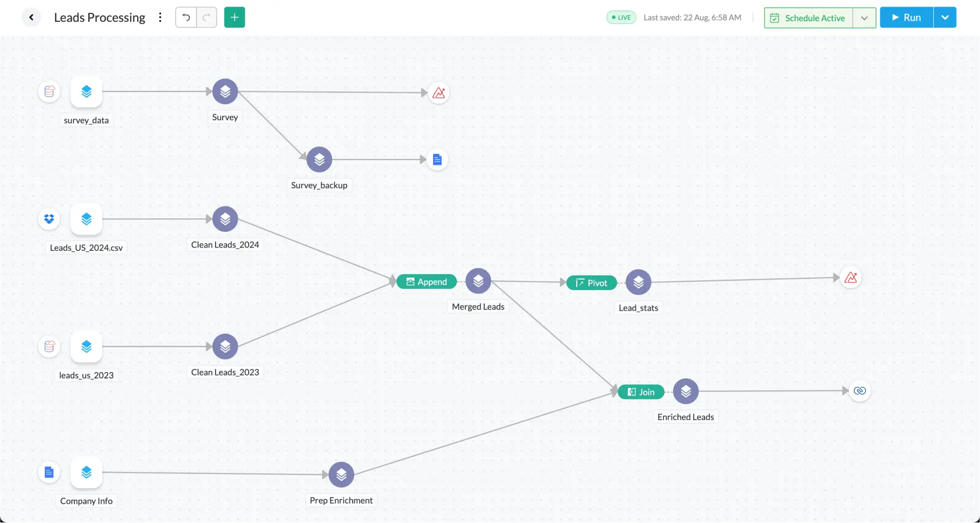Select the Pivot transform node
980x523 pixels.
591,283
